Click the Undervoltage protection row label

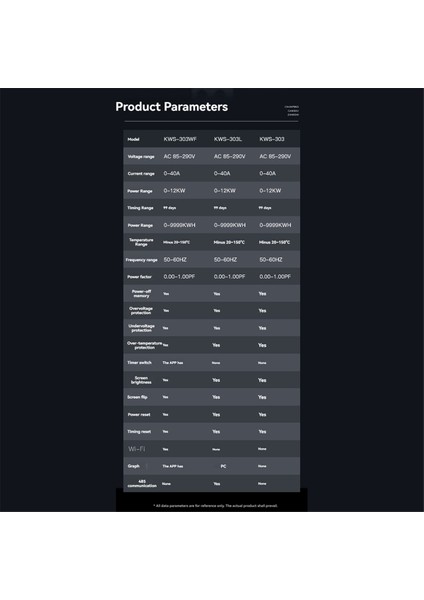point(141,328)
